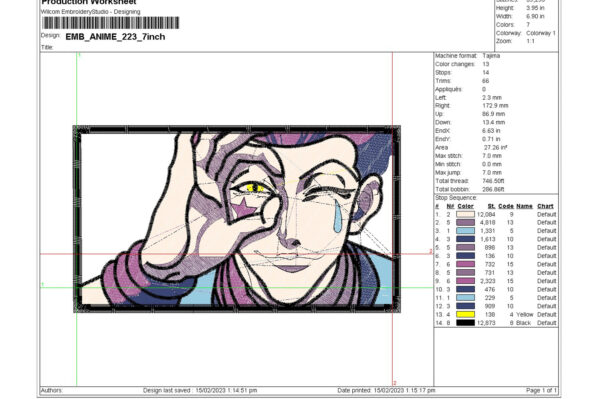
Task: Click the navy color swatch of stop 10
Action: (465, 290)
